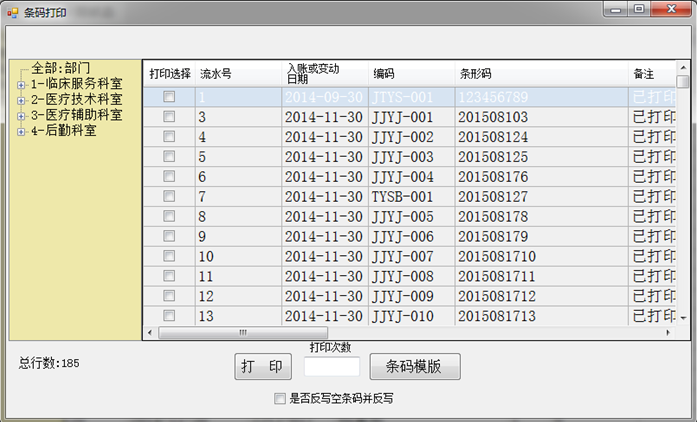The width and height of the screenshot is (697, 422).
Task: Sort by 备注 column header
Action: click(x=652, y=74)
